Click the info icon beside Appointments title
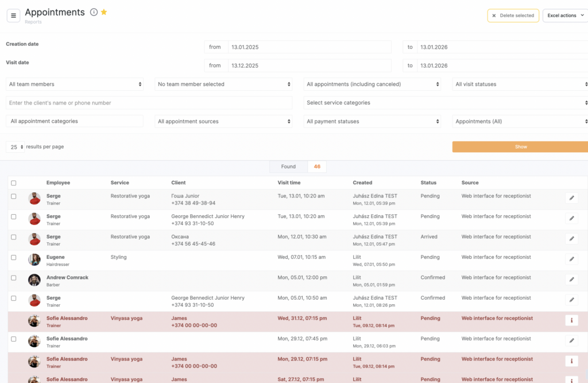This screenshot has width=588, height=383. point(94,12)
